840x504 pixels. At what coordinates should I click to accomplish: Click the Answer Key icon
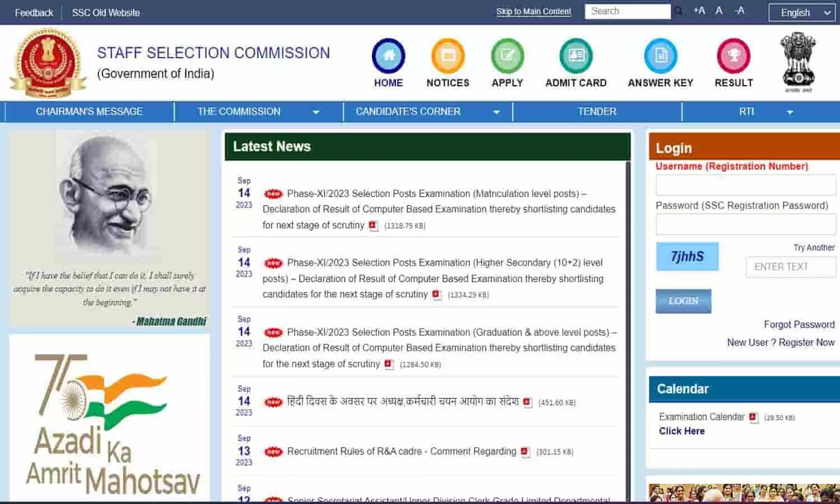coord(660,56)
